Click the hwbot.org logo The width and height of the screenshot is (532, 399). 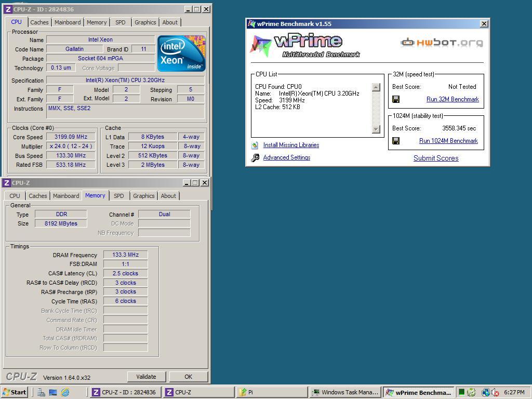click(442, 43)
